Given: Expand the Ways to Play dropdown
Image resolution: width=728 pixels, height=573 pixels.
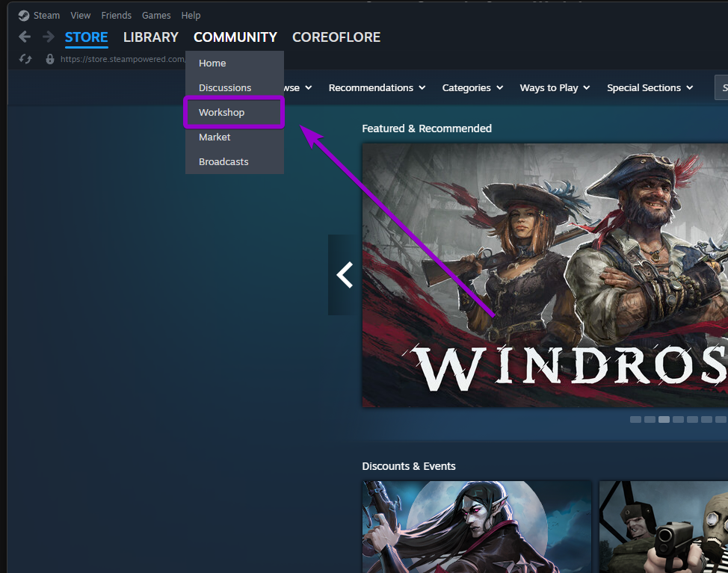Looking at the screenshot, I should 555,87.
